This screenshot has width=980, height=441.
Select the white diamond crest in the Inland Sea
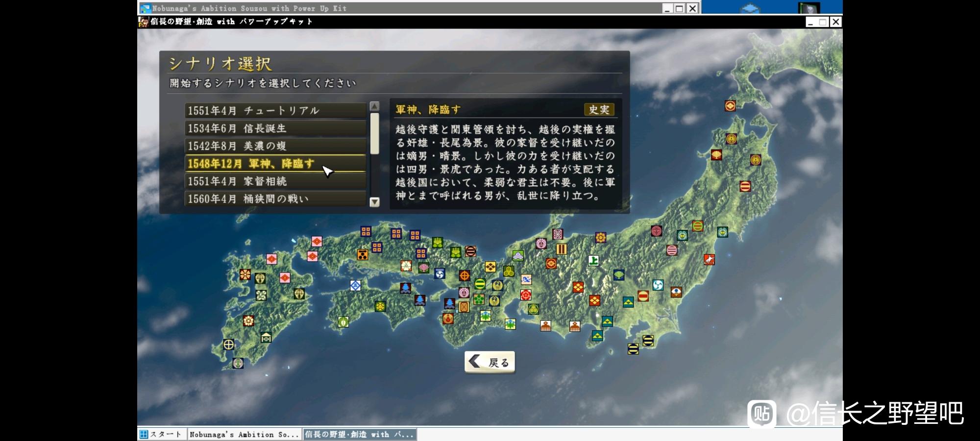tap(356, 285)
